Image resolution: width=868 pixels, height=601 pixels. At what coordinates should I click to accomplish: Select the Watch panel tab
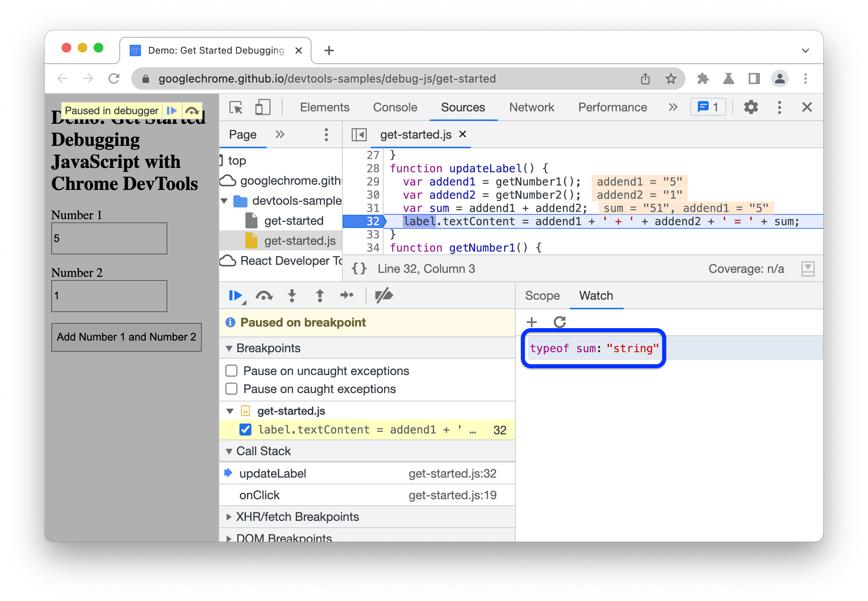(x=594, y=296)
